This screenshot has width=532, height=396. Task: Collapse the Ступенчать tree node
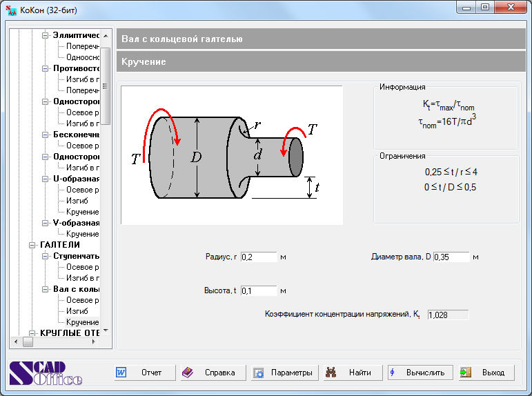tap(46, 256)
